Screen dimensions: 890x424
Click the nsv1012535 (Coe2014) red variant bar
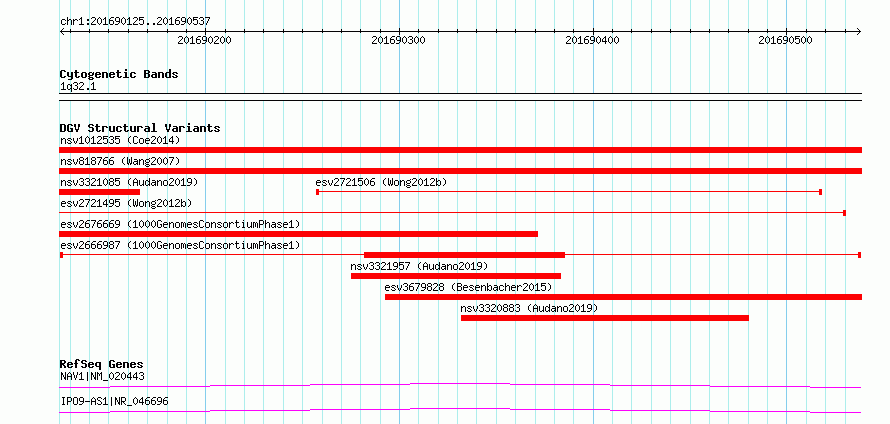(x=460, y=150)
